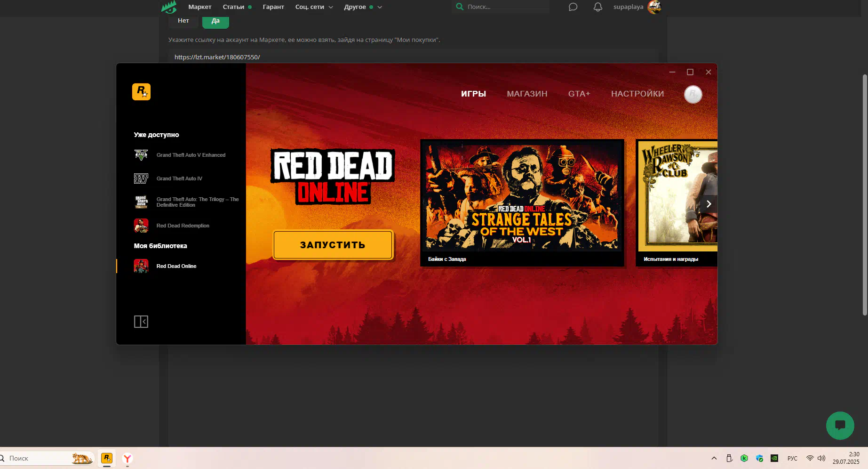Open the forum messages icon
This screenshot has height=469, width=868.
(573, 7)
